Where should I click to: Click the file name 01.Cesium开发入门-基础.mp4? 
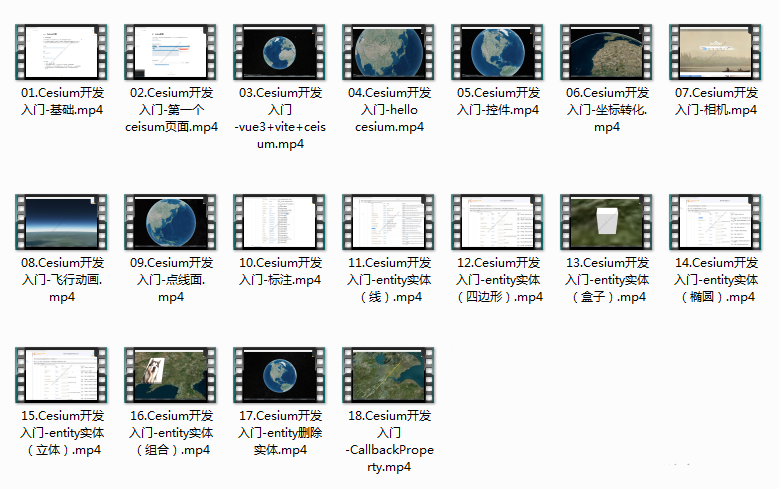click(62, 101)
